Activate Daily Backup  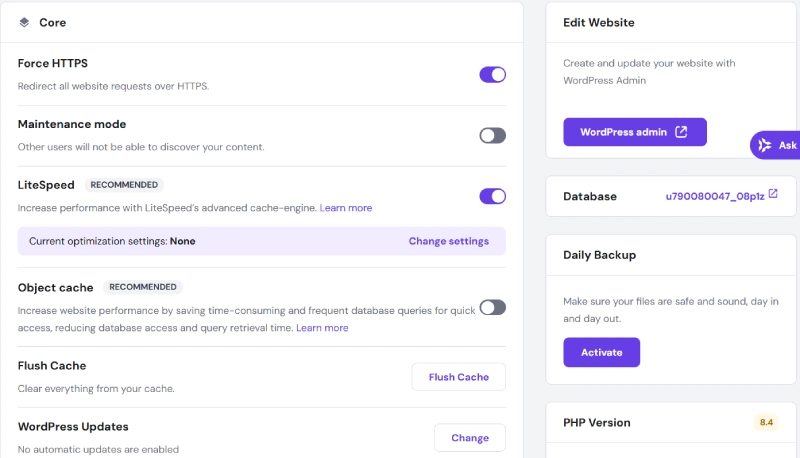[x=602, y=352]
